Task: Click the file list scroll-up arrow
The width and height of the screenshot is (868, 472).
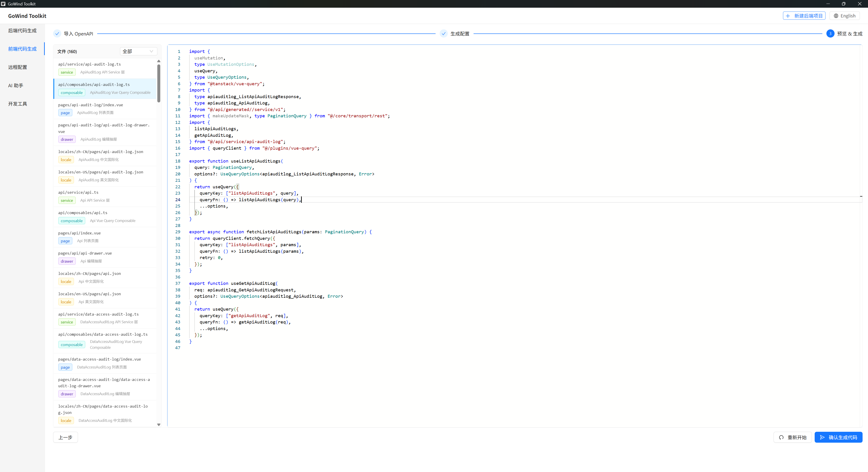Action: [x=159, y=61]
